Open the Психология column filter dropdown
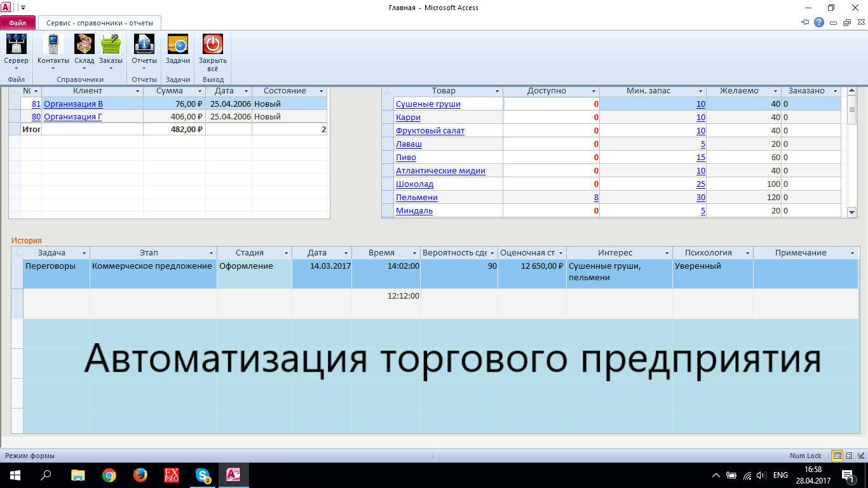This screenshot has width=868, height=488. 747,253
